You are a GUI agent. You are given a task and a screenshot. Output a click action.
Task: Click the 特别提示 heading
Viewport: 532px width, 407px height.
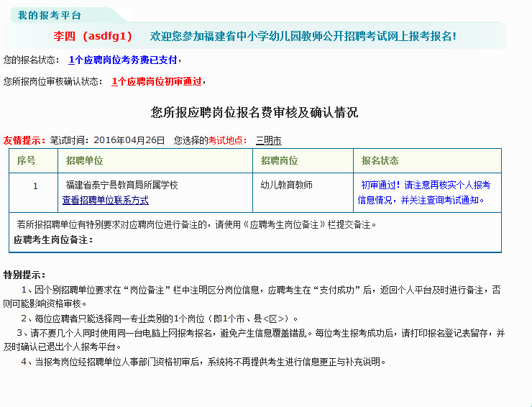[x=24, y=275]
